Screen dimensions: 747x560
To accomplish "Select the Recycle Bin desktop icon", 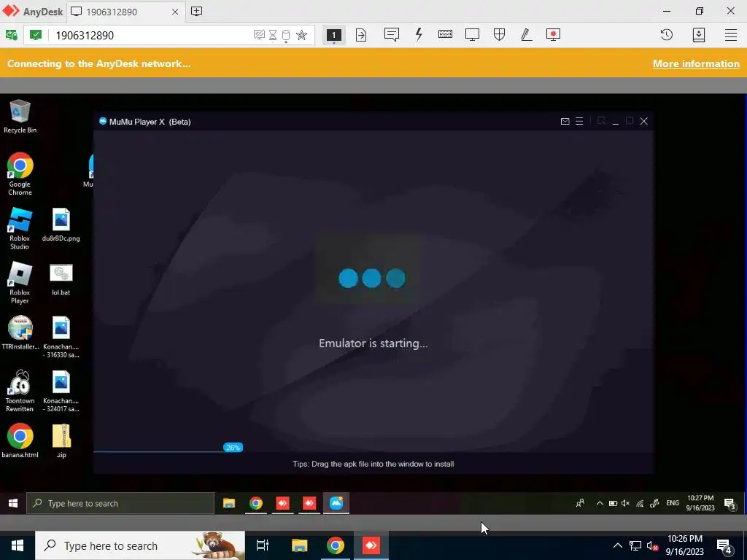I will (20, 117).
